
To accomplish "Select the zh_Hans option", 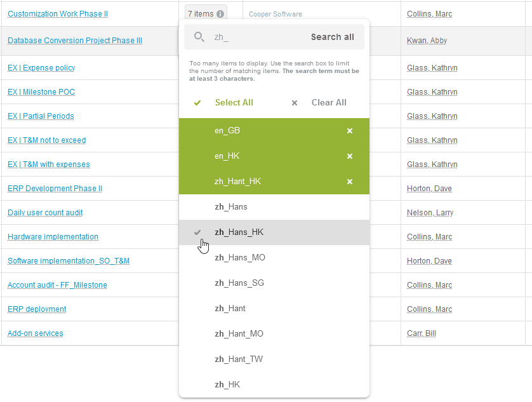I will pos(274,207).
